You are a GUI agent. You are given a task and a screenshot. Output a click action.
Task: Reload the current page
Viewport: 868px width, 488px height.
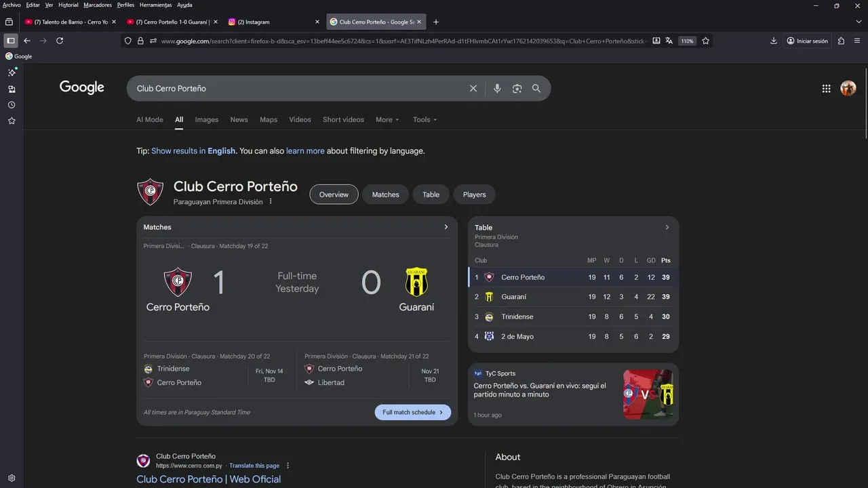pyautogui.click(x=60, y=41)
